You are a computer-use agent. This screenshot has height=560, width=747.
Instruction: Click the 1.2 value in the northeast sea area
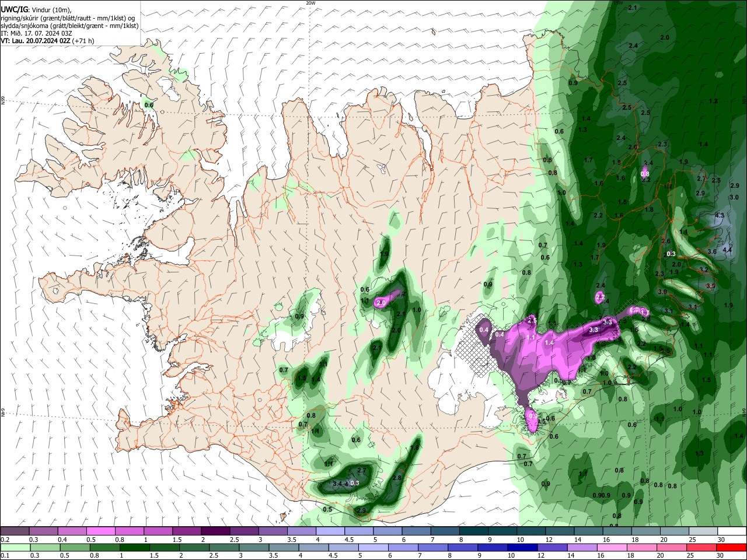[713, 101]
